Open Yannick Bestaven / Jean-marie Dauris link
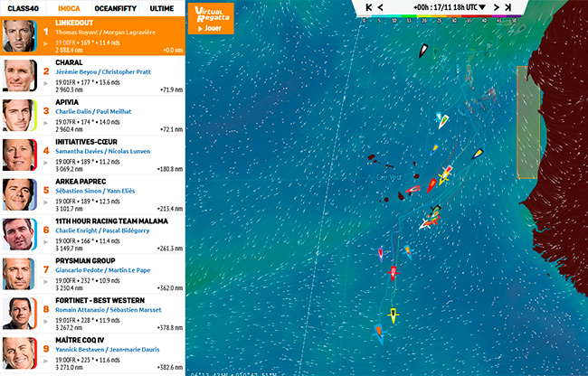Viewport: 588px width, 376px height. coord(108,350)
